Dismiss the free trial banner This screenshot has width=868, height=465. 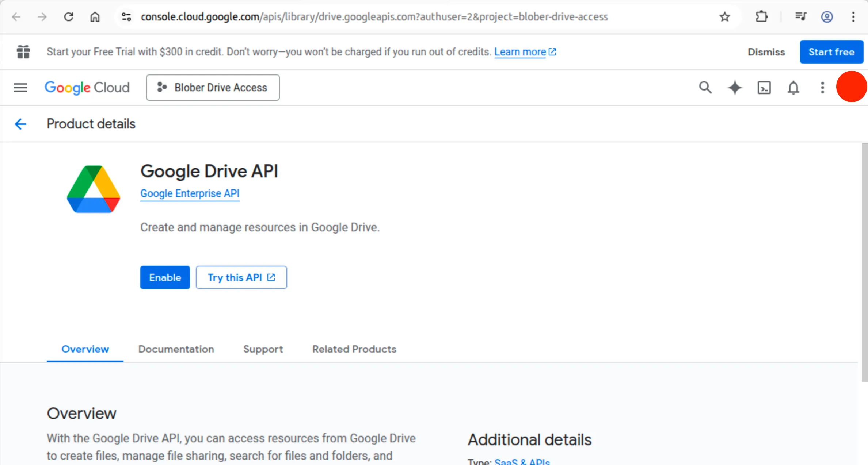[x=766, y=51]
